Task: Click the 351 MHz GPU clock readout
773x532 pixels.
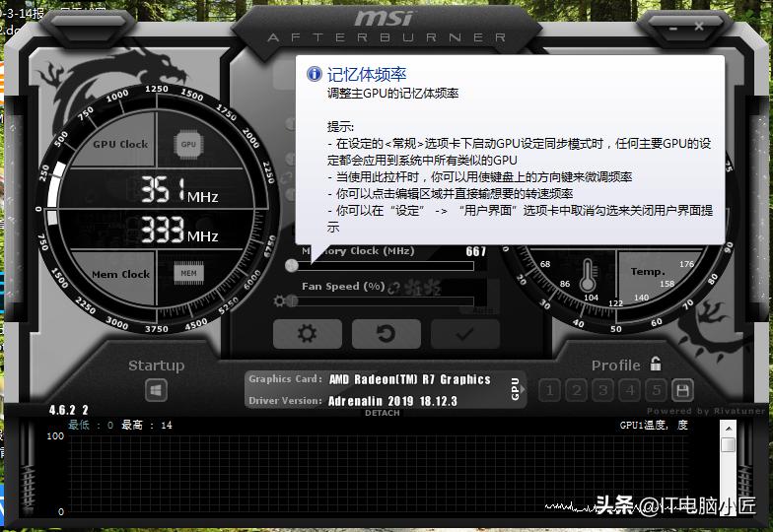Action: pyautogui.click(x=179, y=190)
